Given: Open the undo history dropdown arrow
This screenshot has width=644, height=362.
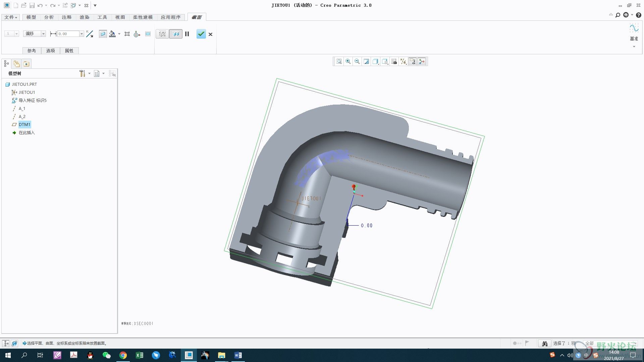Looking at the screenshot, I should click(x=46, y=5).
